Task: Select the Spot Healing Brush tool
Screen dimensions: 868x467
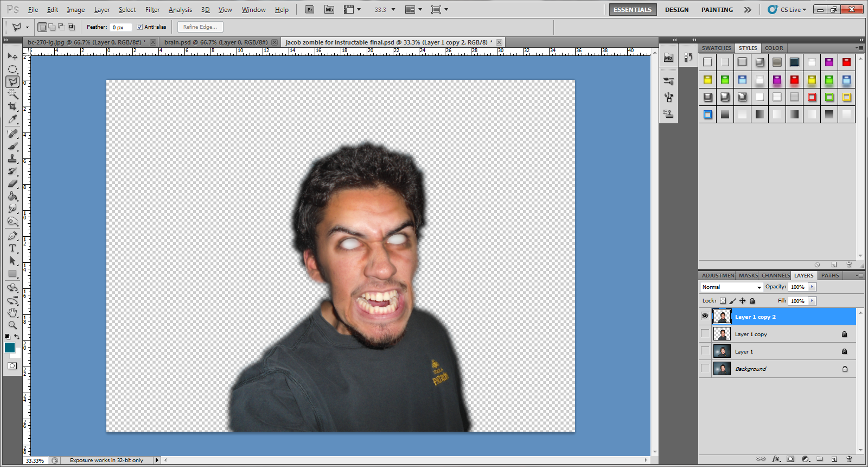Action: 12,134
